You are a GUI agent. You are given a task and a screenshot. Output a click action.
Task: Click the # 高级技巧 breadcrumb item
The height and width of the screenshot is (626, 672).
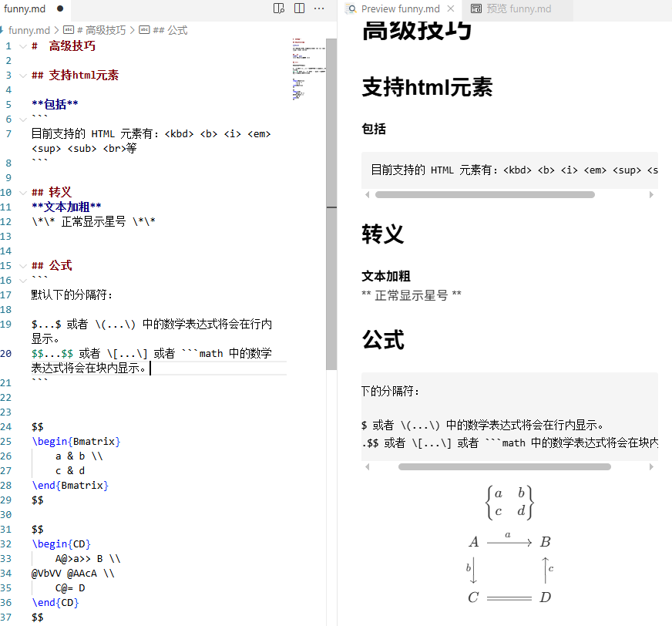101,30
